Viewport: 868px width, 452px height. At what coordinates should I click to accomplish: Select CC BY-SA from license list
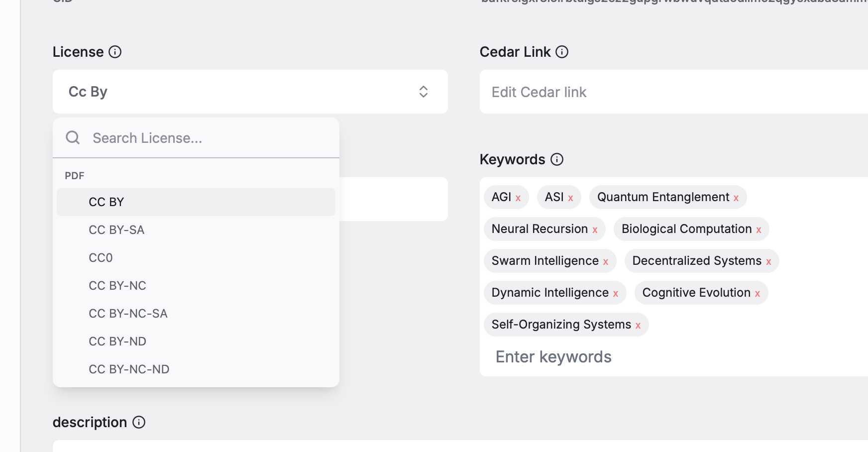tap(116, 230)
